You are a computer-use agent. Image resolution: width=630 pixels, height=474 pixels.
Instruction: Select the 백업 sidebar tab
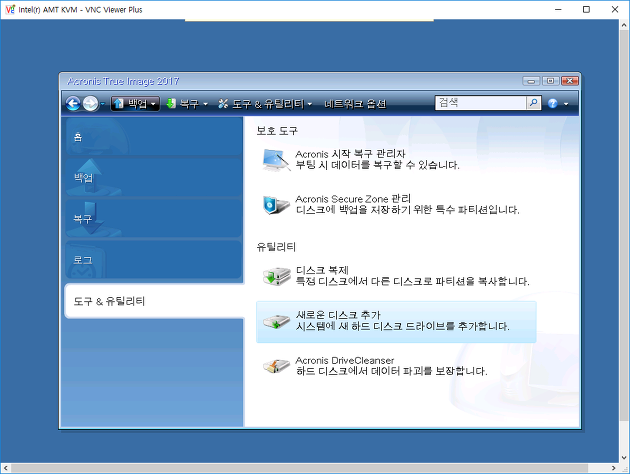154,177
